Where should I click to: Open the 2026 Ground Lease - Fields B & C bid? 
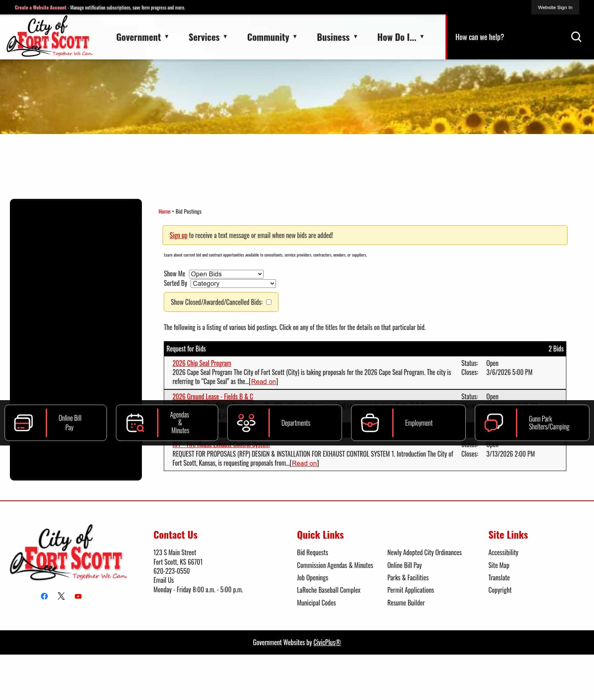[213, 396]
